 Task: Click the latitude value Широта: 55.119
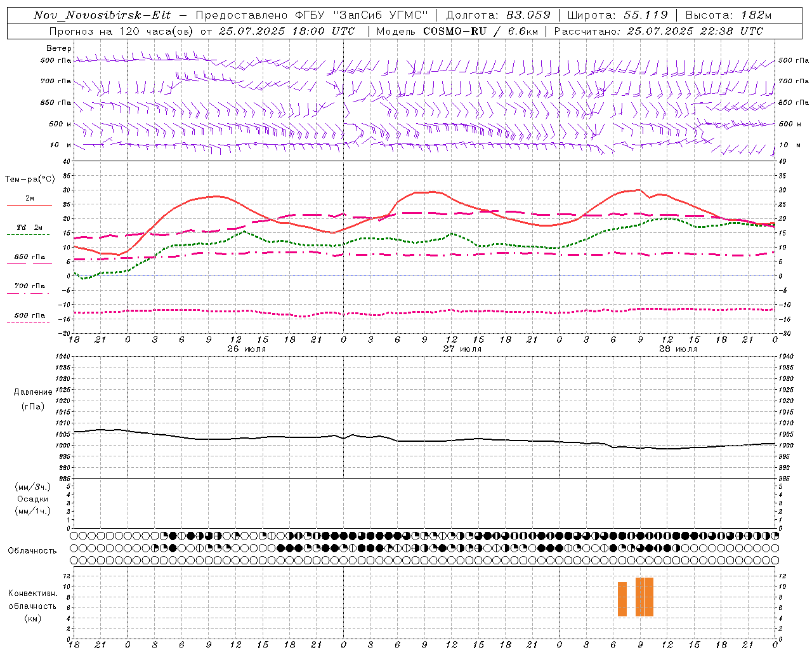617,15
